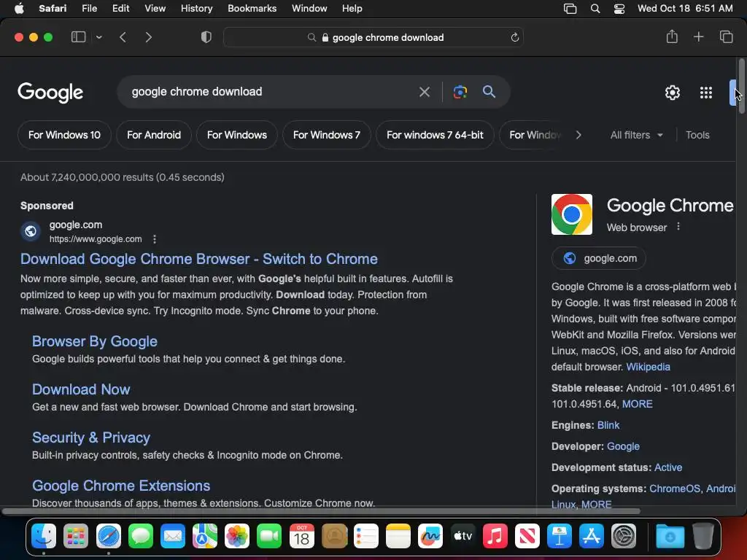Go to the Google logo homepage

coord(50,93)
